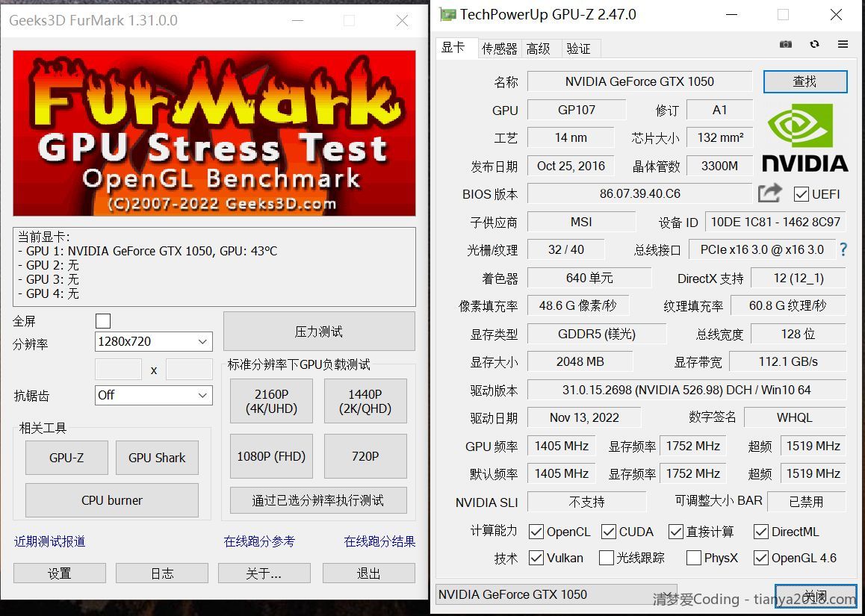Image resolution: width=865 pixels, height=616 pixels.
Task: Click the GDDR5 (镁光) memory type field
Action: click(x=596, y=334)
